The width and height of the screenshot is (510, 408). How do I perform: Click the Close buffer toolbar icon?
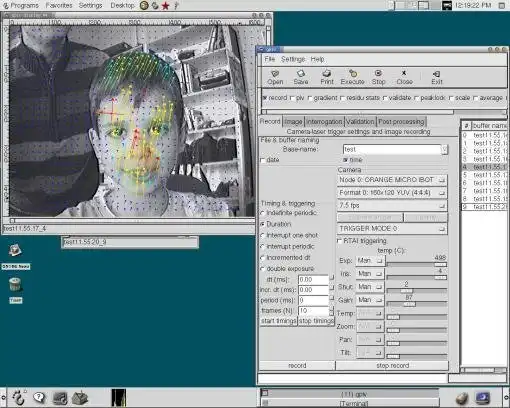click(x=404, y=77)
